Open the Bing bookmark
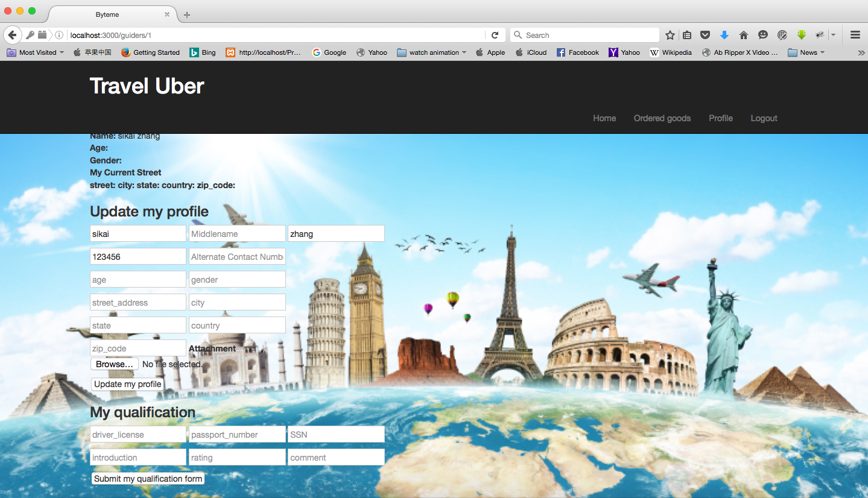868x498 pixels. 203,52
